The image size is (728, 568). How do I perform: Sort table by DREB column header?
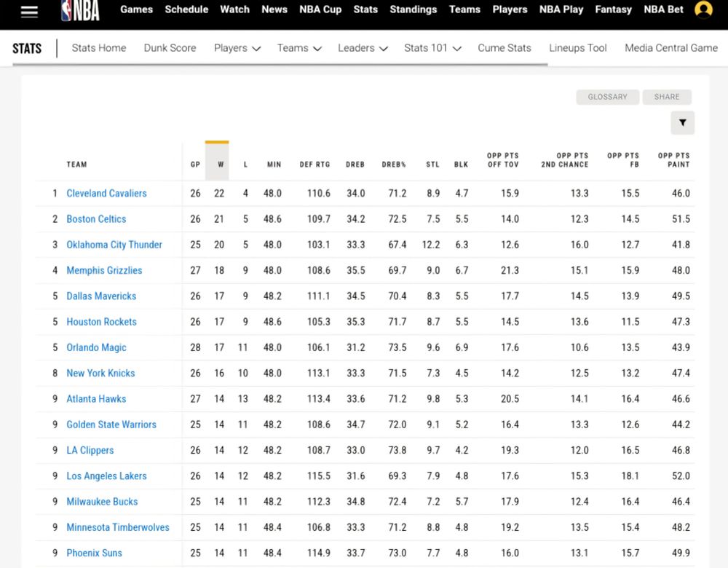tap(355, 165)
